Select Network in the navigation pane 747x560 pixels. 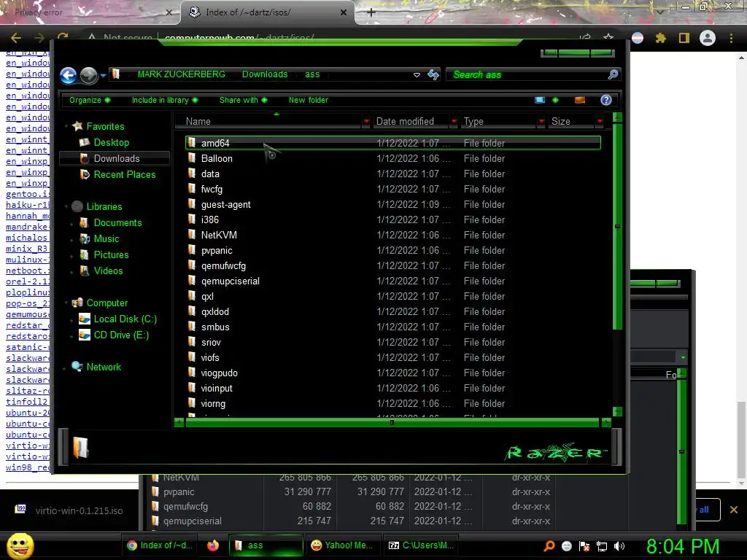point(104,367)
